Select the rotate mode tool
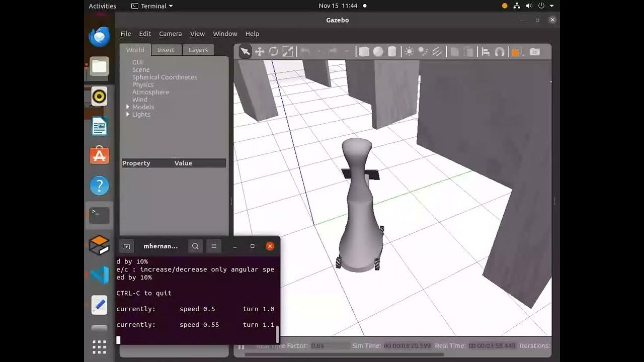 274,52
